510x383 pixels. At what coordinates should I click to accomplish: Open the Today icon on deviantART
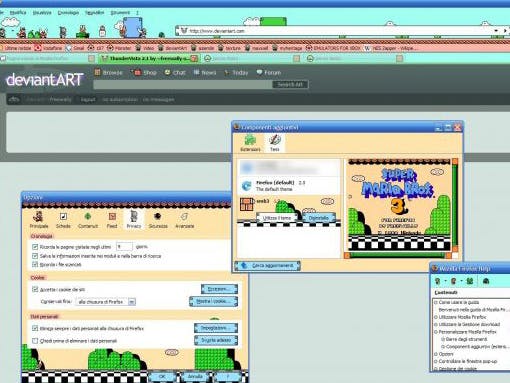coord(227,72)
